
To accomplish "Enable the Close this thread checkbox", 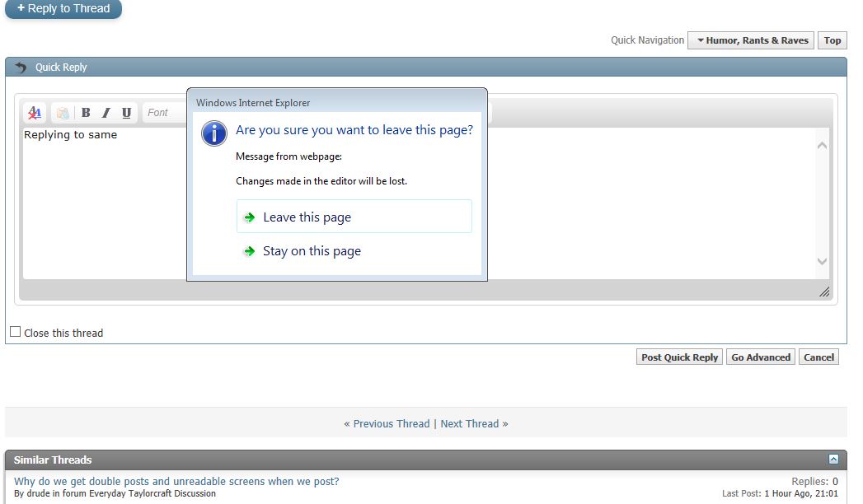I will coord(16,332).
